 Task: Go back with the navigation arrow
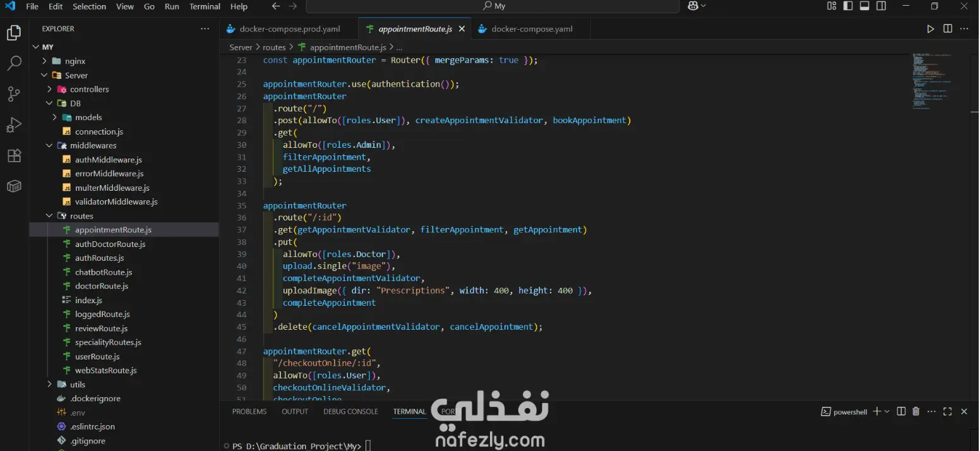276,6
